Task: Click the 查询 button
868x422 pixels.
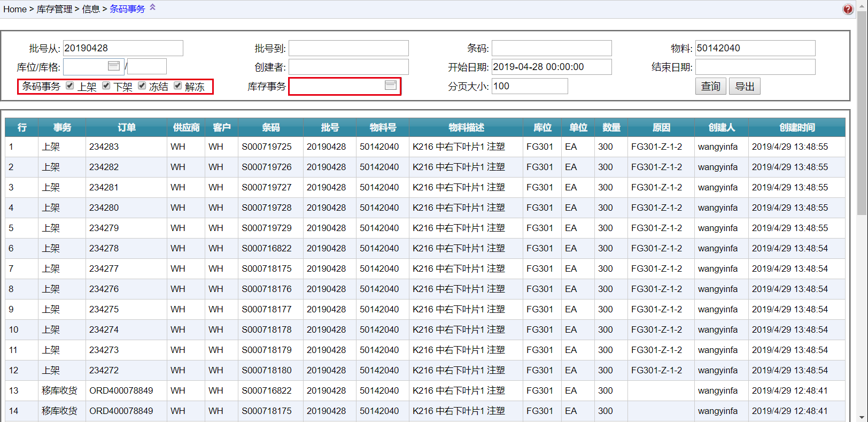Action: pos(710,86)
